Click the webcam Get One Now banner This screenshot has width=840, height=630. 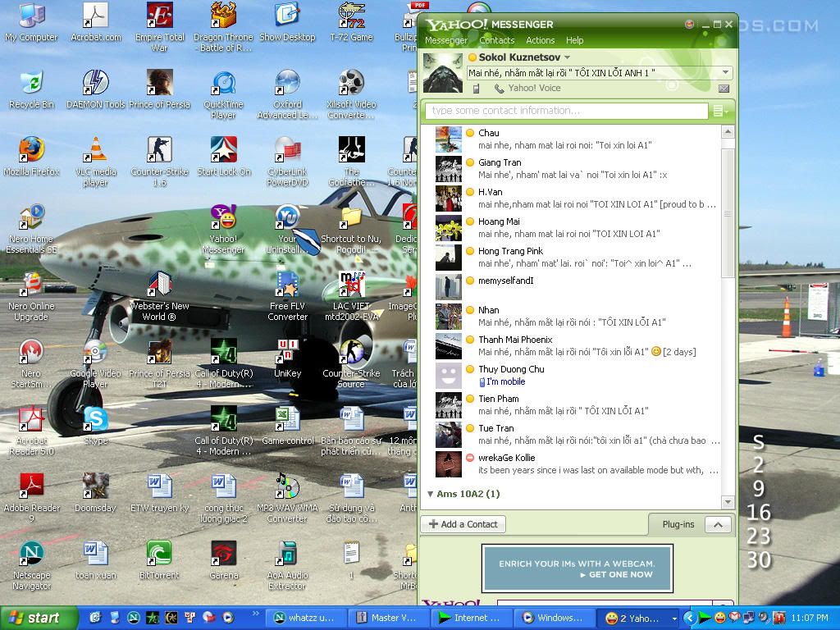[577, 568]
